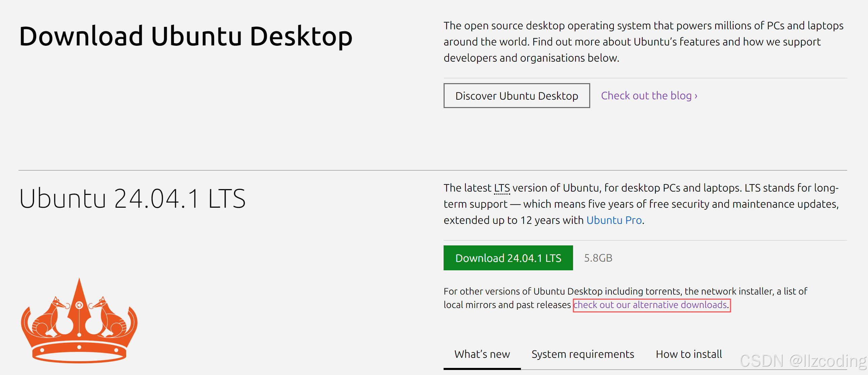Open the Check out the blog link

pos(649,96)
